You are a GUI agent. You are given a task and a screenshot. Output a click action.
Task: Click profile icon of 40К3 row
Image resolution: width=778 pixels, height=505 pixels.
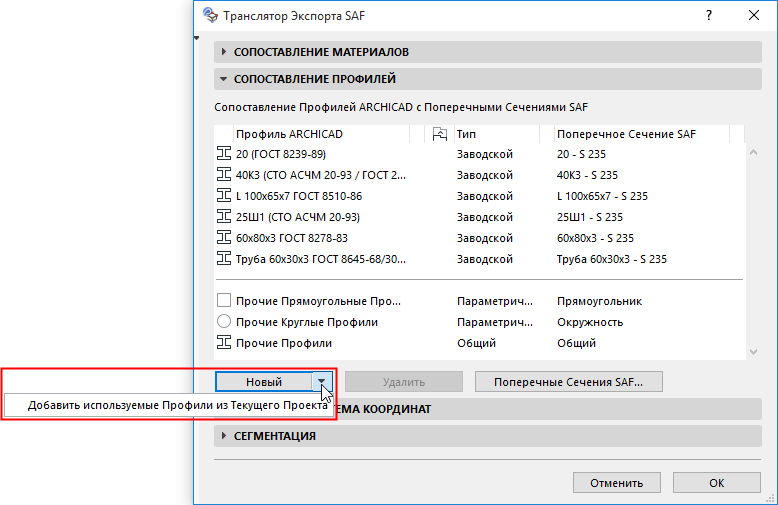point(224,175)
